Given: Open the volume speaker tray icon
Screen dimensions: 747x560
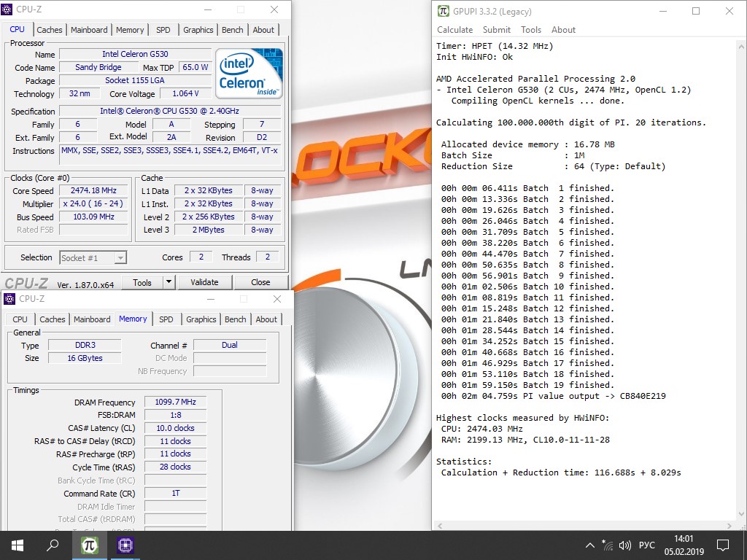Looking at the screenshot, I should [624, 545].
